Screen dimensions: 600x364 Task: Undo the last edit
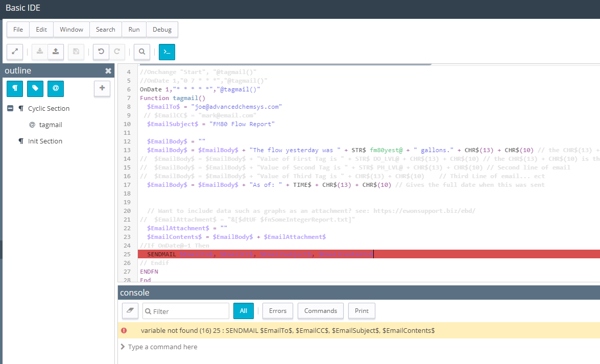click(101, 52)
